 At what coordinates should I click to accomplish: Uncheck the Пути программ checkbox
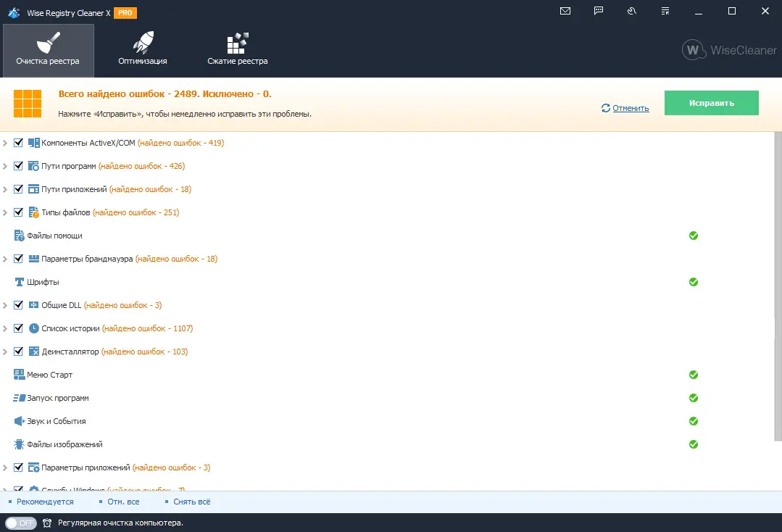tap(18, 166)
